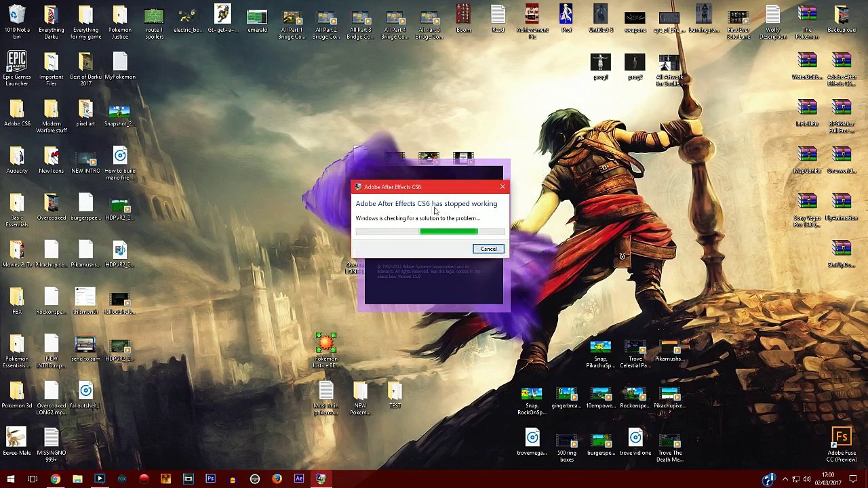Select the Overcooked folder
The width and height of the screenshot is (868, 488).
pyautogui.click(x=51, y=205)
